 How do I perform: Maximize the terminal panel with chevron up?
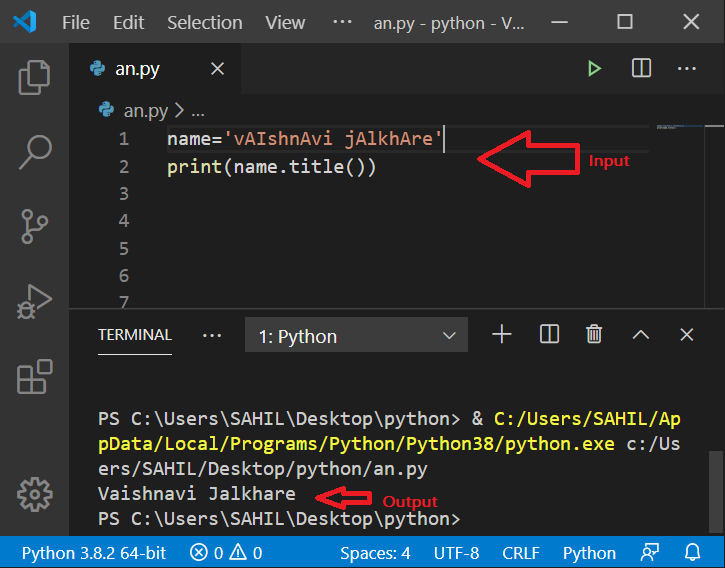(641, 334)
